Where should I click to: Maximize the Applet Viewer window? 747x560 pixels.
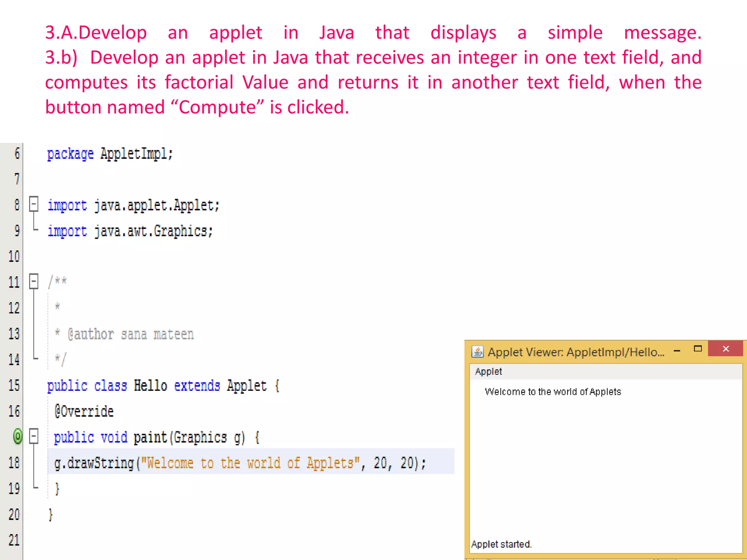click(x=698, y=349)
